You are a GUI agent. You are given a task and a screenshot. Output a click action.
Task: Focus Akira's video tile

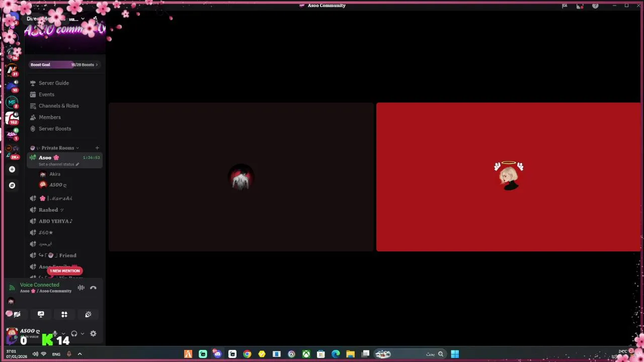pos(241,177)
